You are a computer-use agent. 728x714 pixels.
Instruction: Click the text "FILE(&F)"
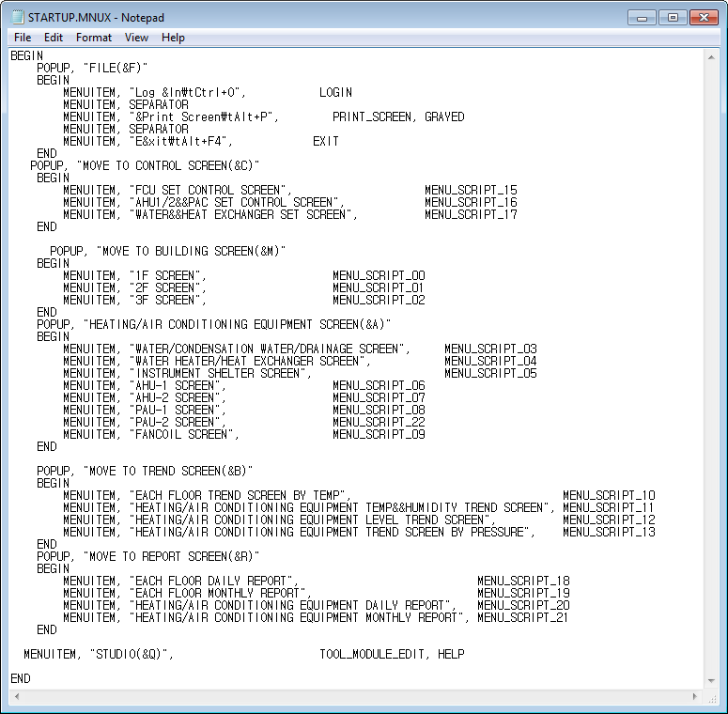tap(116, 69)
